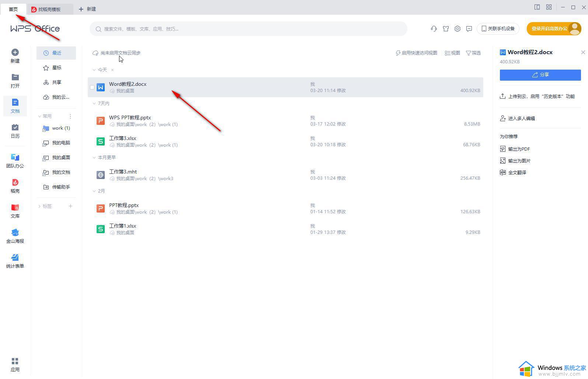Click the PPT icon of PPT教程.pptx
The image size is (588, 379).
[101, 208]
